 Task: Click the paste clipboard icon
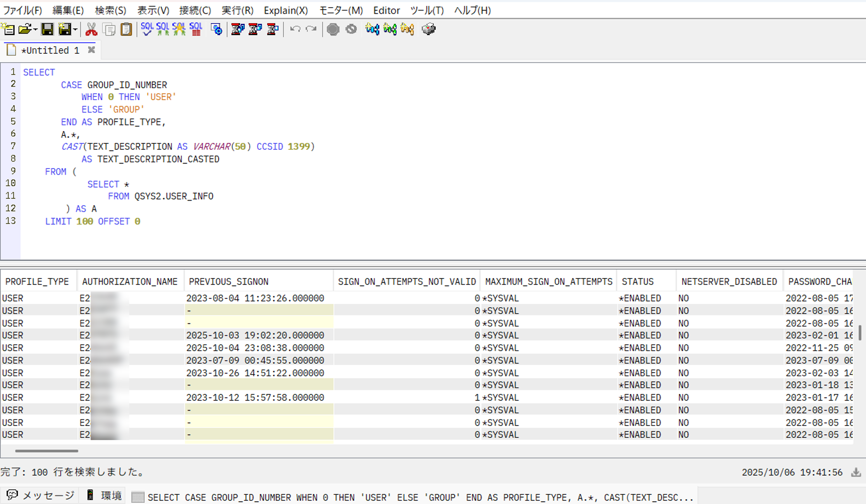coord(126,29)
